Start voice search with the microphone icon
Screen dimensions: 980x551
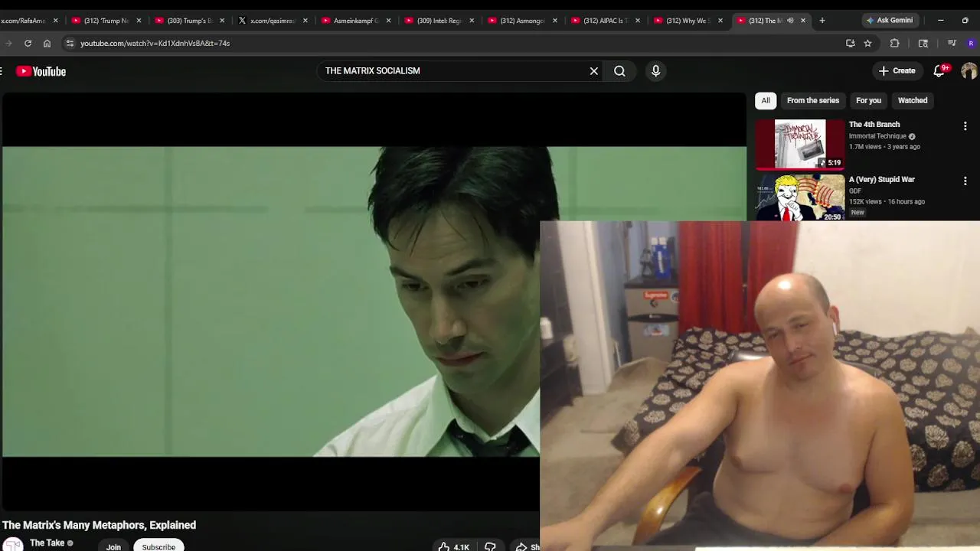pyautogui.click(x=655, y=71)
